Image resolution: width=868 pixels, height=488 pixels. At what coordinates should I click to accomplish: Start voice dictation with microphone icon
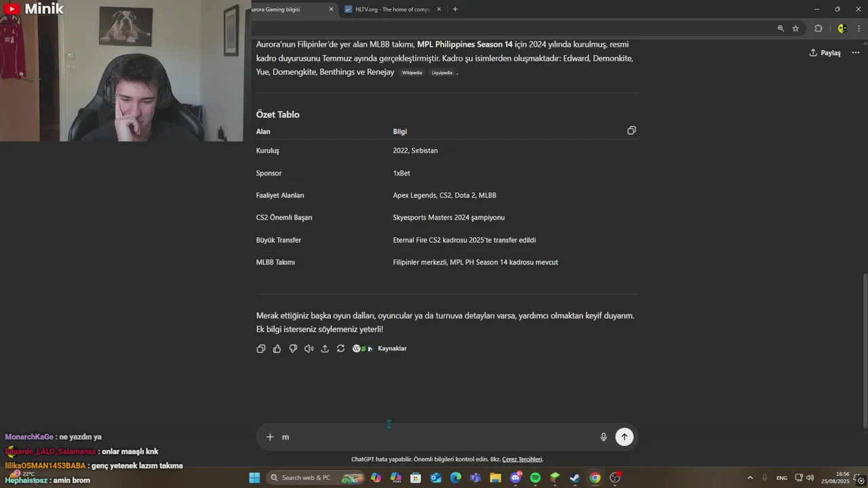pos(604,437)
